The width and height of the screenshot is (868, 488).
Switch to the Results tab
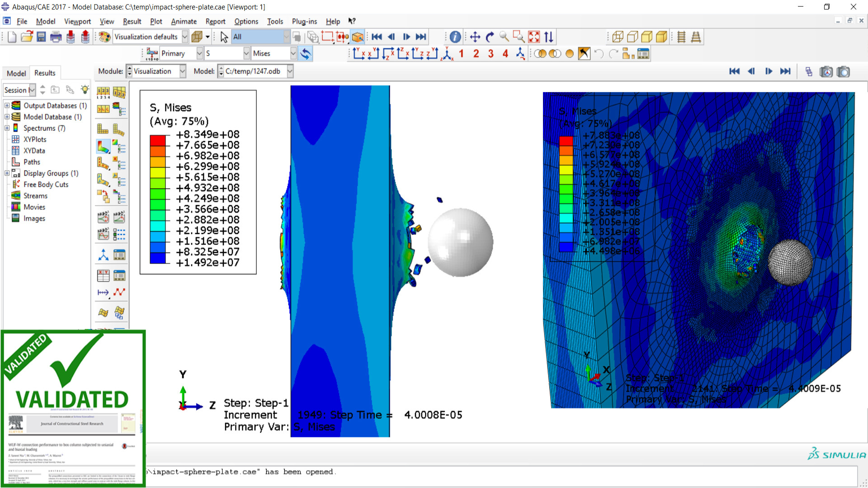click(x=45, y=73)
